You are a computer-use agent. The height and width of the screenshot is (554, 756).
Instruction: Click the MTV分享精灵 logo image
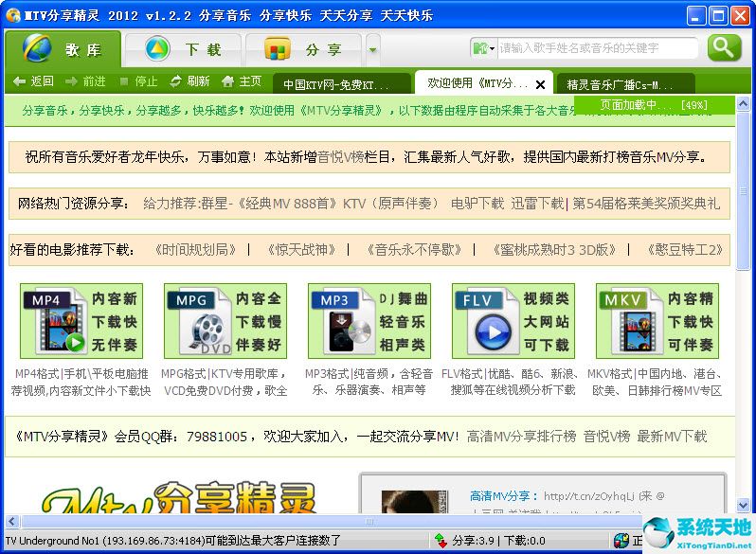[x=179, y=497]
